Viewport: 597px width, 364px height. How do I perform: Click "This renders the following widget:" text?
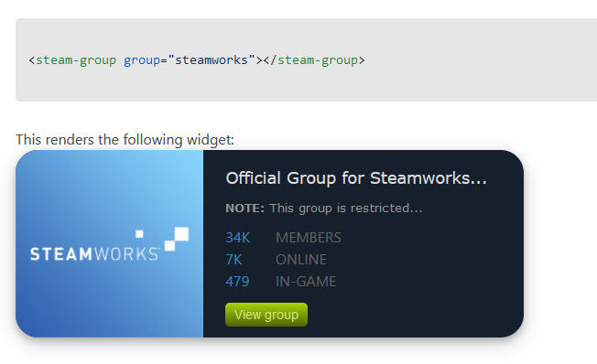tap(125, 140)
